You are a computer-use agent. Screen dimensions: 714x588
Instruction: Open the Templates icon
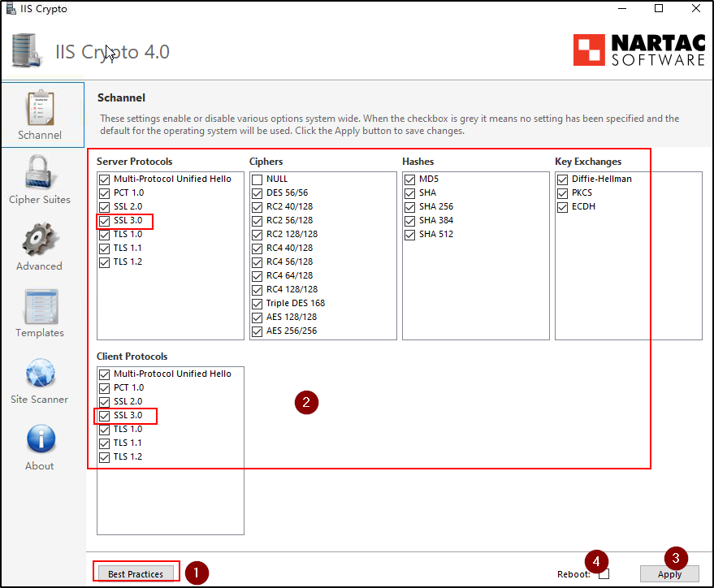(41, 306)
